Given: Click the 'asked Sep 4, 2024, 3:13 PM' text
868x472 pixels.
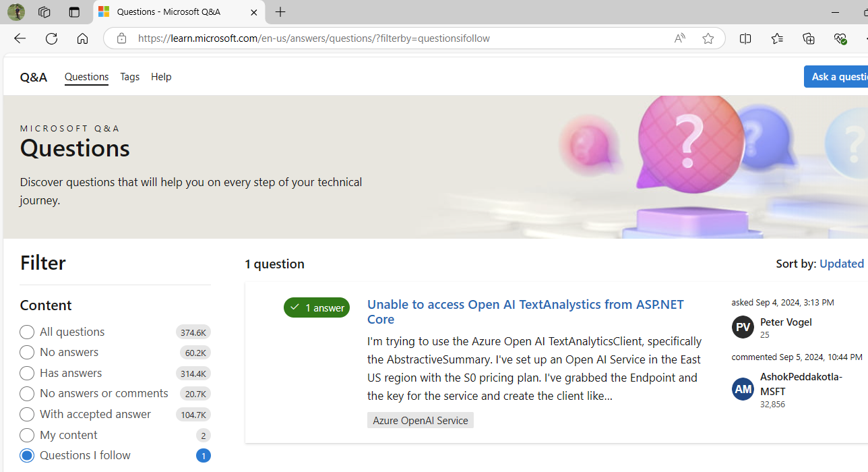Looking at the screenshot, I should [x=782, y=302].
